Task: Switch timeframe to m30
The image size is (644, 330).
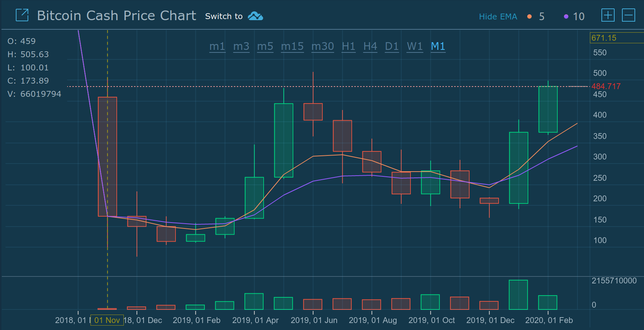Action: [x=323, y=47]
